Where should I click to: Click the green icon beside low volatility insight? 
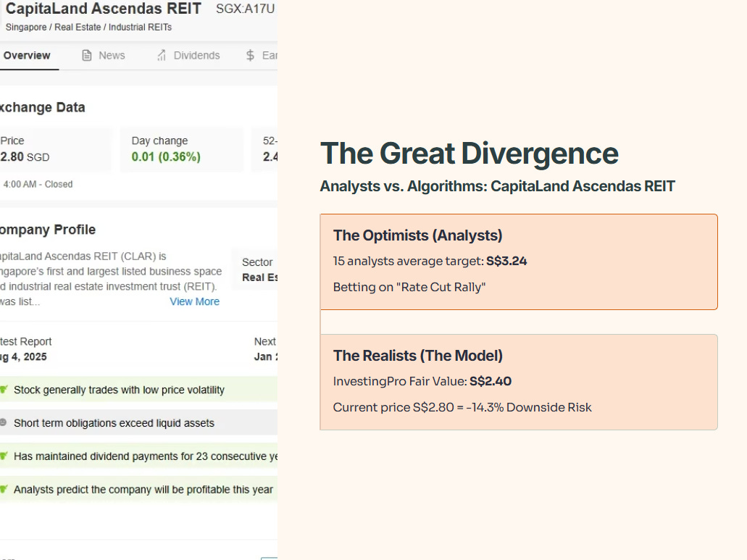tap(4, 390)
